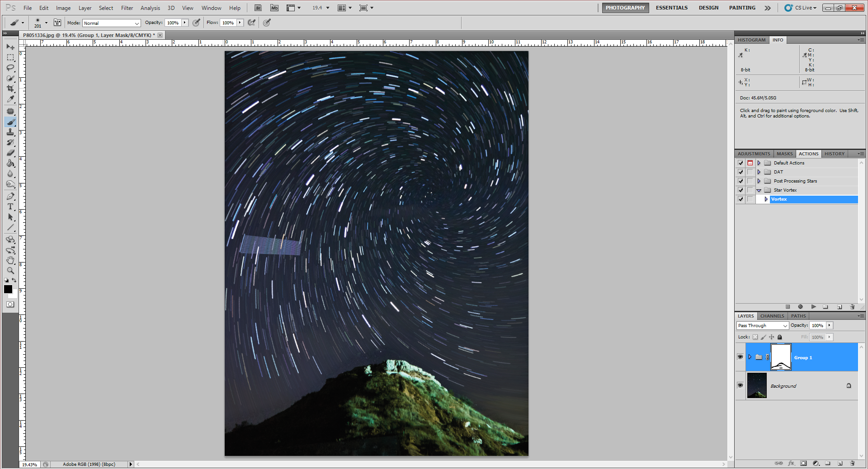868x469 pixels.
Task: Select the Eyedropper tool
Action: point(10,99)
